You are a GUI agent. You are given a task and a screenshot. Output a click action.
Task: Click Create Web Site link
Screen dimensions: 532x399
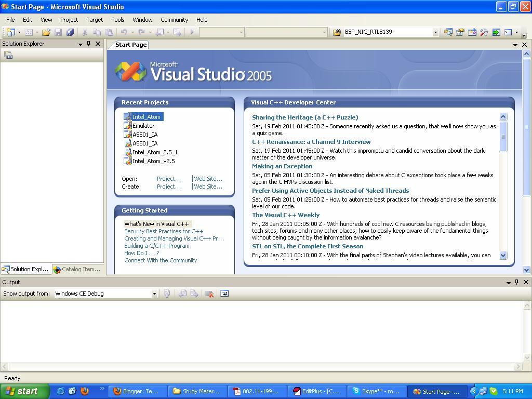(208, 187)
